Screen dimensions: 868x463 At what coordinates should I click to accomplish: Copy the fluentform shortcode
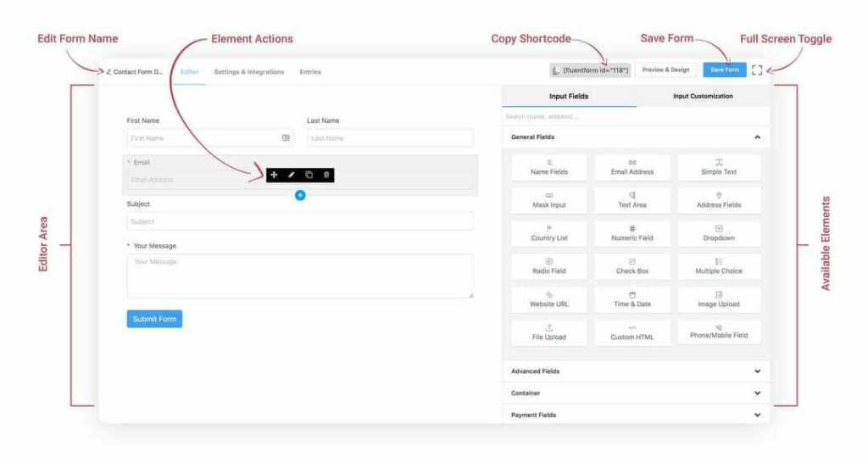coord(590,70)
